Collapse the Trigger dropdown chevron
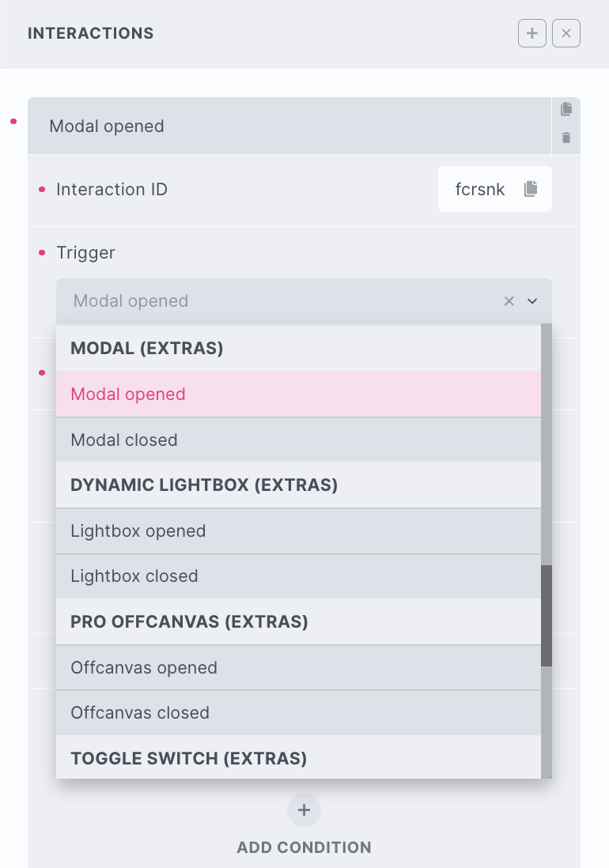609x868 pixels. (532, 301)
